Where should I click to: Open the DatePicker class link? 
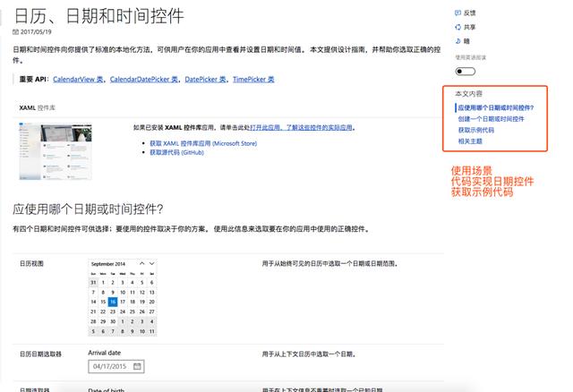(x=205, y=80)
